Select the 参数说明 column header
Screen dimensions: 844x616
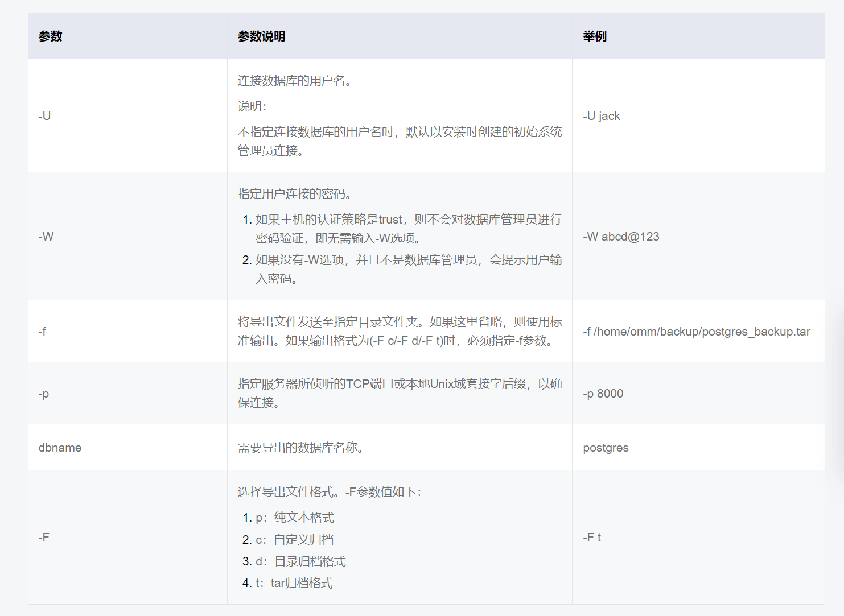(x=262, y=36)
